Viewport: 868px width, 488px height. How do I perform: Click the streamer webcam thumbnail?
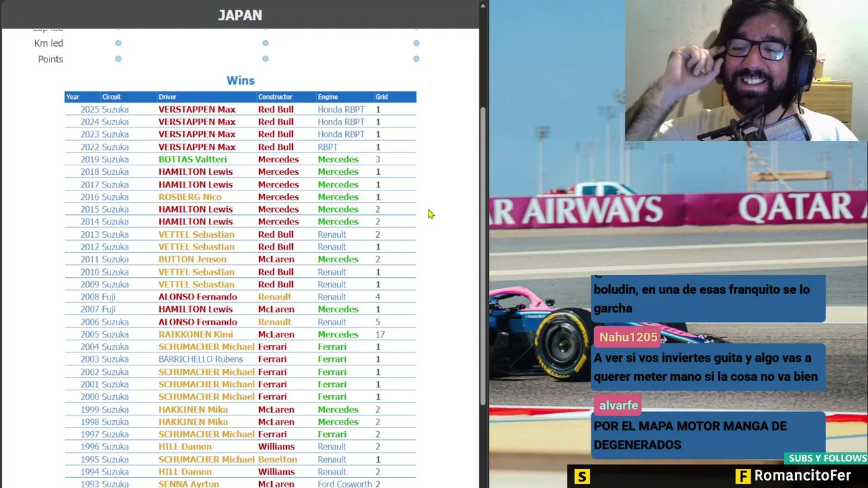pos(746,70)
